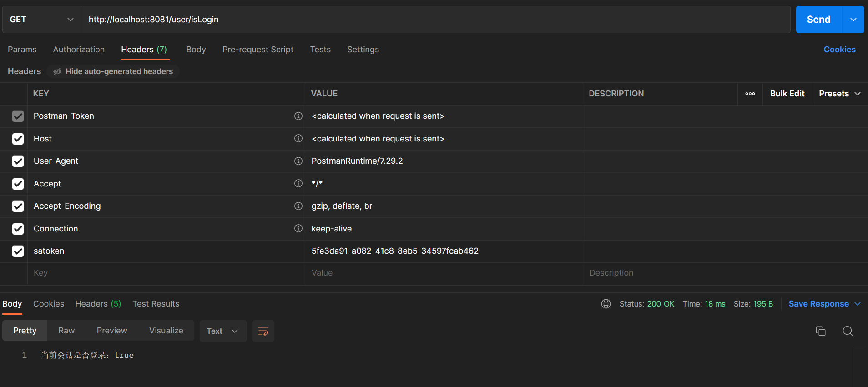Screen dimensions: 868x387
Task: Open the Pre-request Script tab
Action: pyautogui.click(x=258, y=50)
